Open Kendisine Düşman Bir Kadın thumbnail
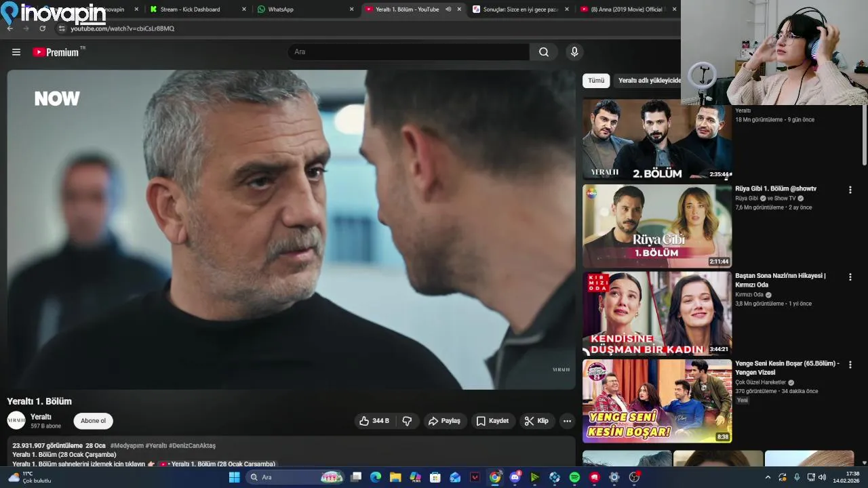 click(657, 314)
